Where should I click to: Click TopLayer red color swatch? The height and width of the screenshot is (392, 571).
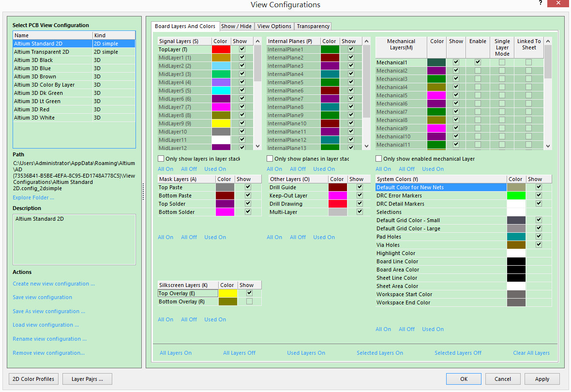pyautogui.click(x=221, y=49)
